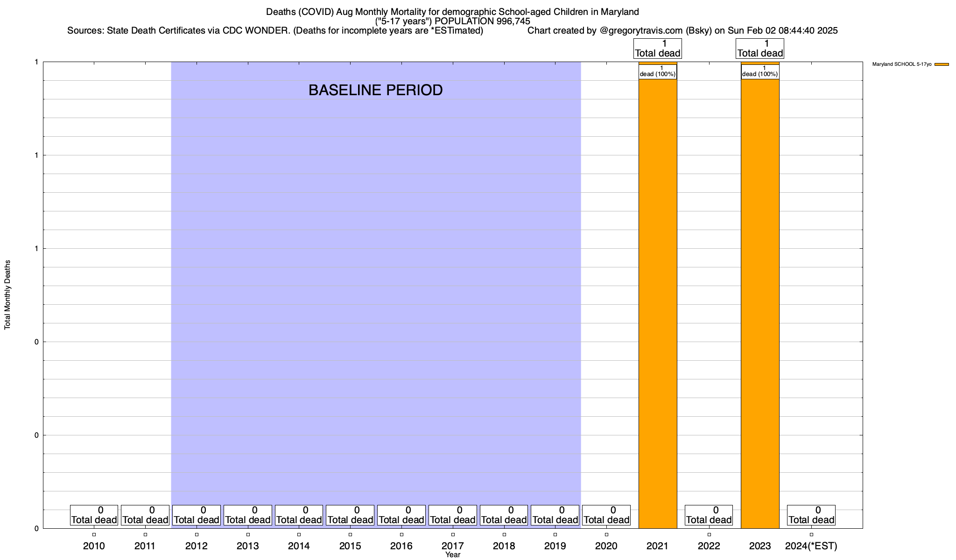The width and height of the screenshot is (956, 560).
Task: Click the 1 Total dead label above 2023
Action: pyautogui.click(x=760, y=49)
